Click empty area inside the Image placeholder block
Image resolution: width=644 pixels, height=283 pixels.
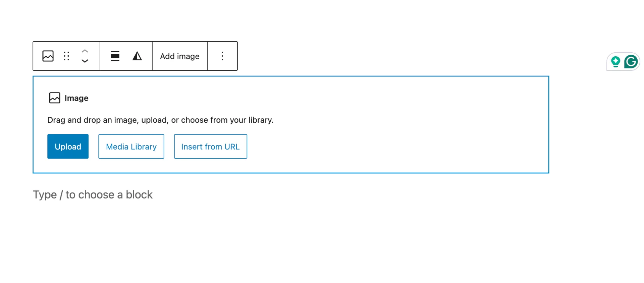coord(402,134)
